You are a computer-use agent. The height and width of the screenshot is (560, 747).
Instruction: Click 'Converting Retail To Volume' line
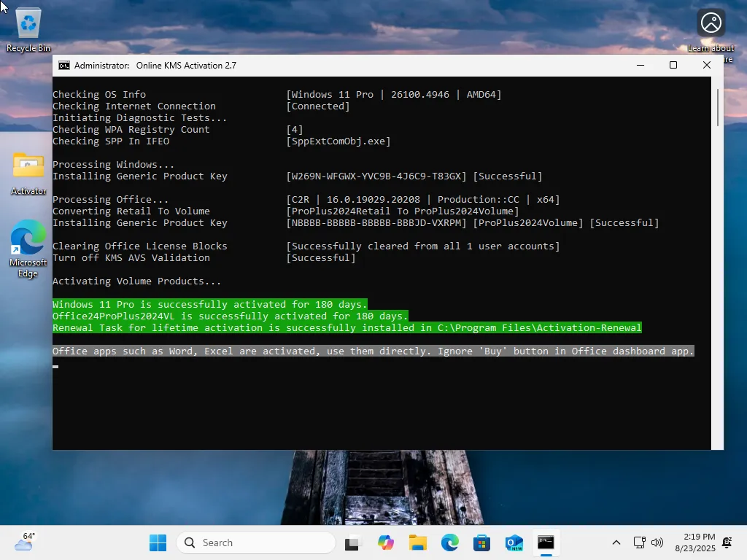point(131,211)
